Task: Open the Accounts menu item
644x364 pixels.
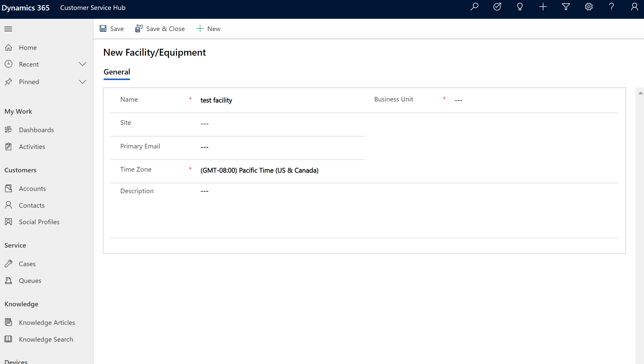Action: click(x=32, y=188)
